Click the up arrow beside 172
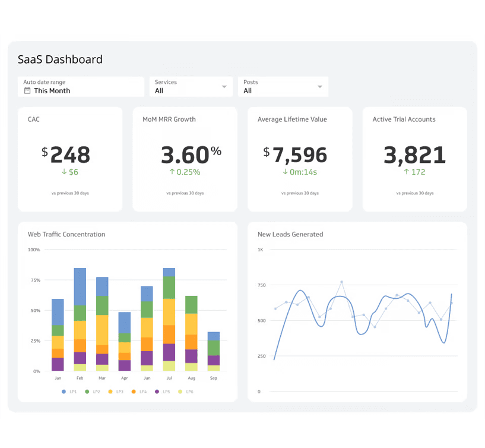The height and width of the screenshot is (448, 485). pos(407,172)
